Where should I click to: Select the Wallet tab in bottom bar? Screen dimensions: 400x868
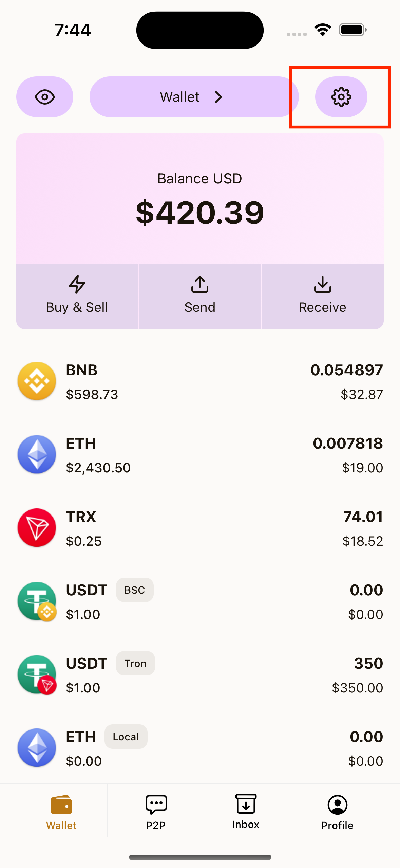(x=61, y=812)
